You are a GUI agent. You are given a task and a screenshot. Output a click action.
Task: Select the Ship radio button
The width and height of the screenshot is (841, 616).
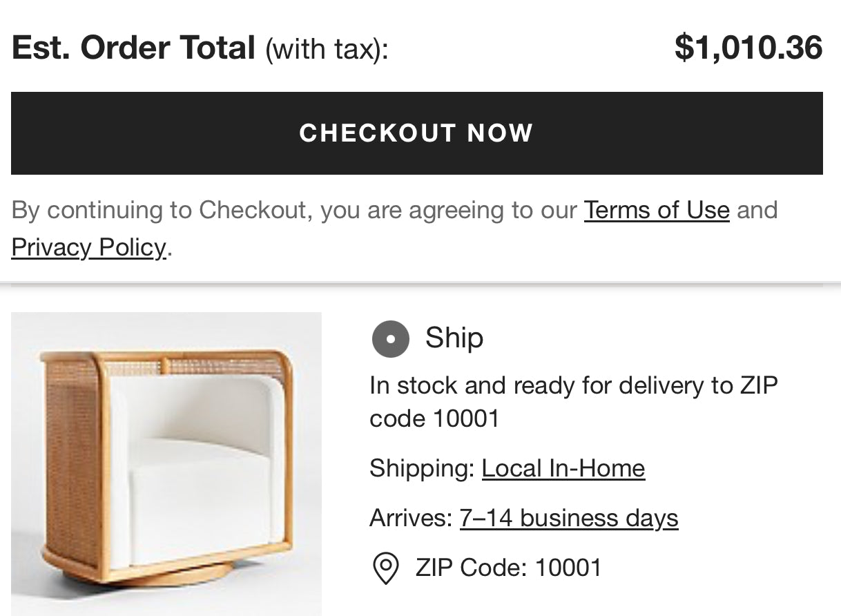click(390, 339)
